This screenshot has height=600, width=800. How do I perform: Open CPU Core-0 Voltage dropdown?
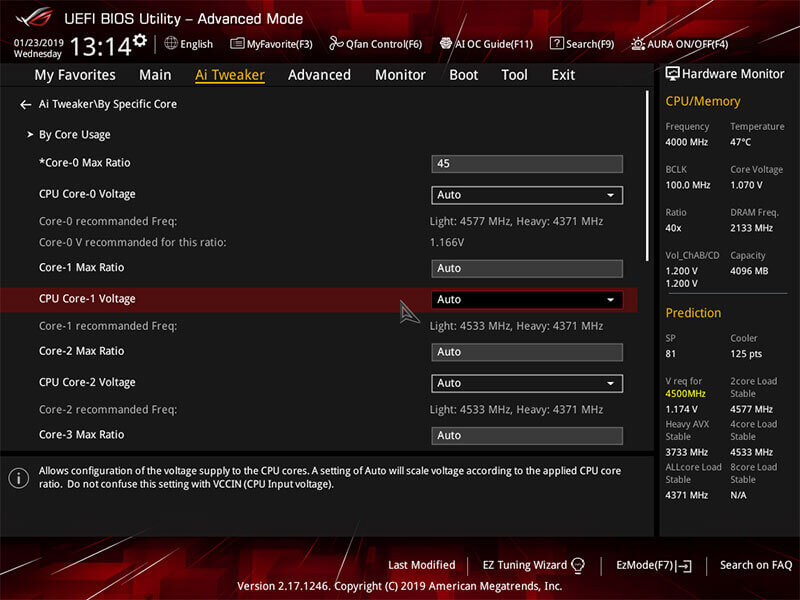(x=527, y=195)
